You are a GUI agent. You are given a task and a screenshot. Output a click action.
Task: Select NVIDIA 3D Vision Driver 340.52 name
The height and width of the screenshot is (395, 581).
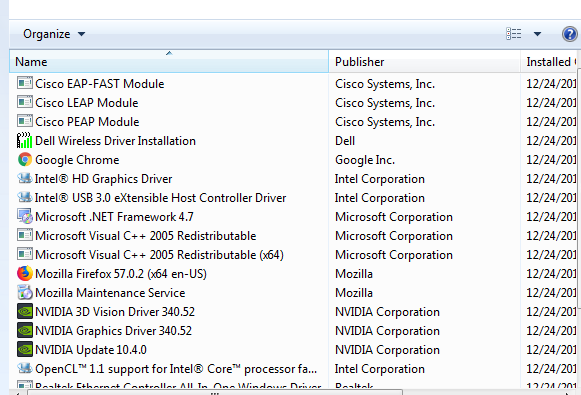(x=115, y=312)
